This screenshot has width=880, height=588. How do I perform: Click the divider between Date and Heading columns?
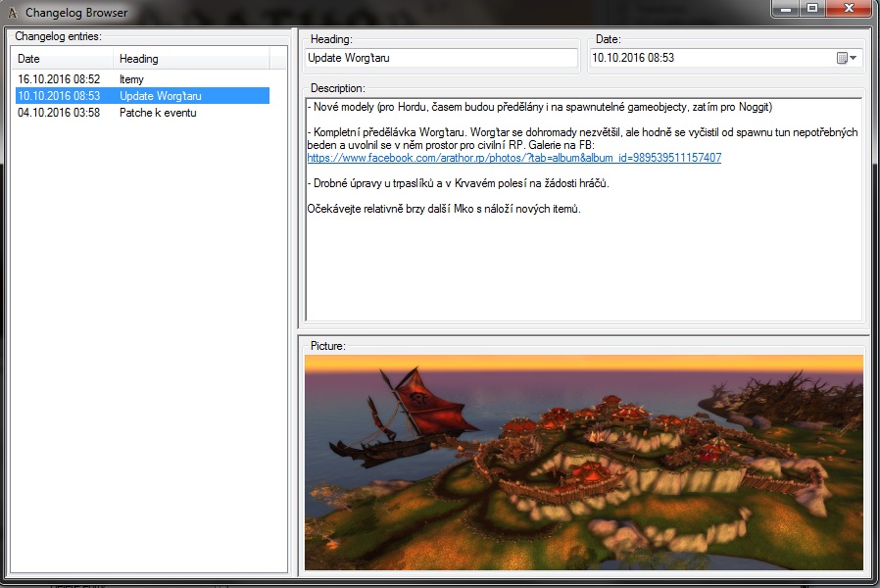click(x=115, y=59)
